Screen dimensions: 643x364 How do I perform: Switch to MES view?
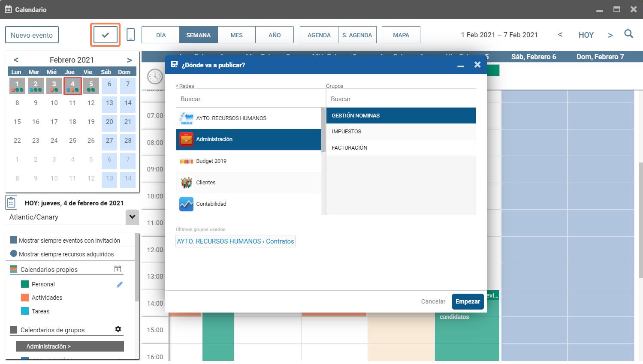pyautogui.click(x=236, y=35)
